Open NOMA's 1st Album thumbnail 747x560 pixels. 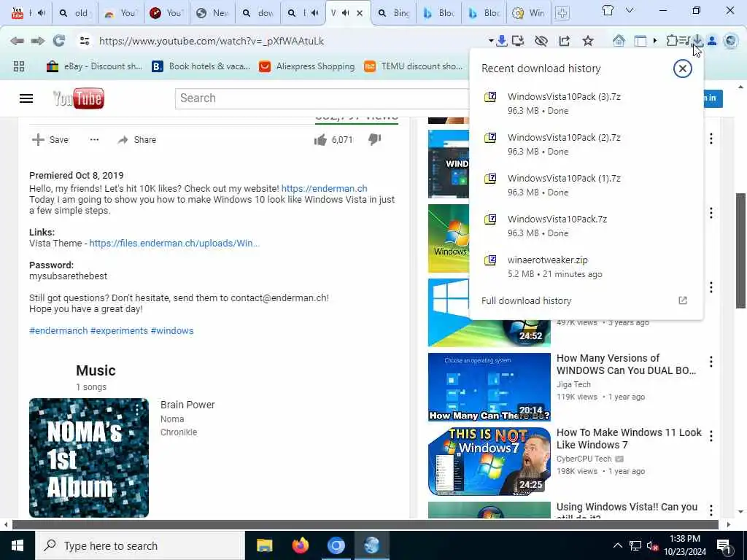coord(88,458)
